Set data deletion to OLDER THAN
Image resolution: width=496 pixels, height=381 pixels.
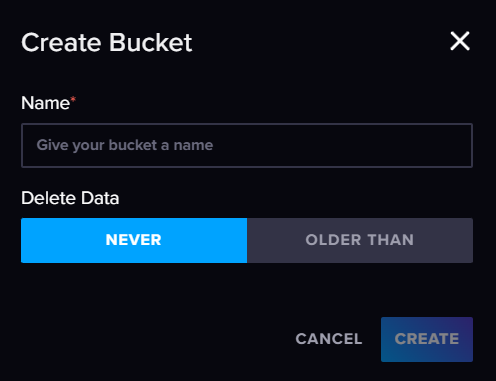(360, 240)
